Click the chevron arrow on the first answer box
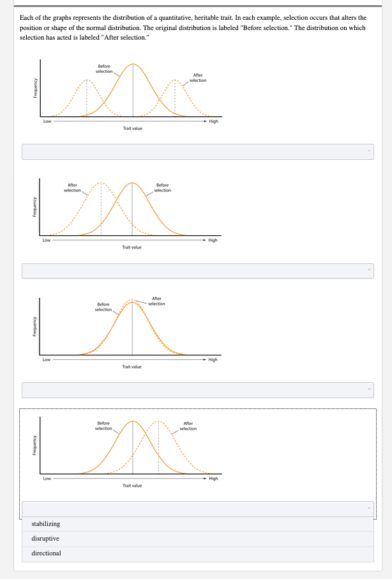 click(369, 150)
